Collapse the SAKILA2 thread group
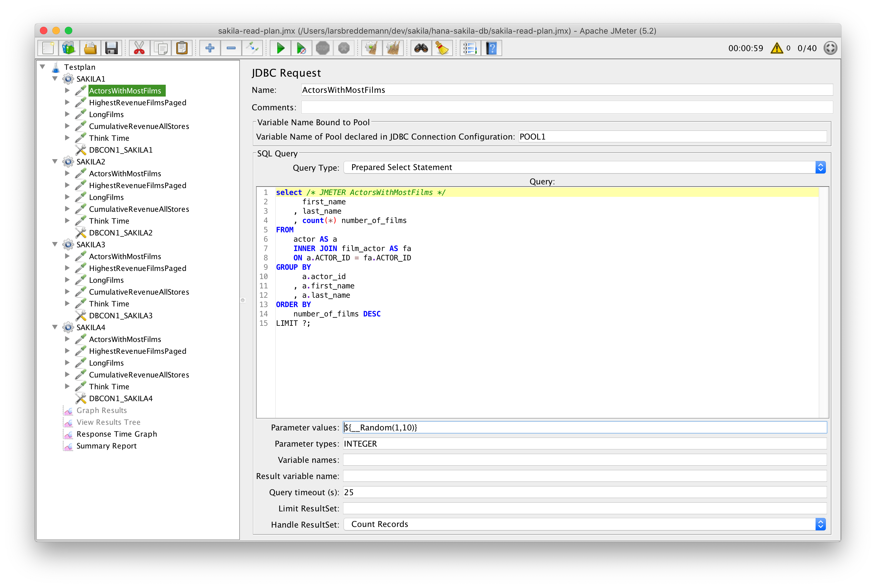The height and width of the screenshot is (588, 876). 55,162
